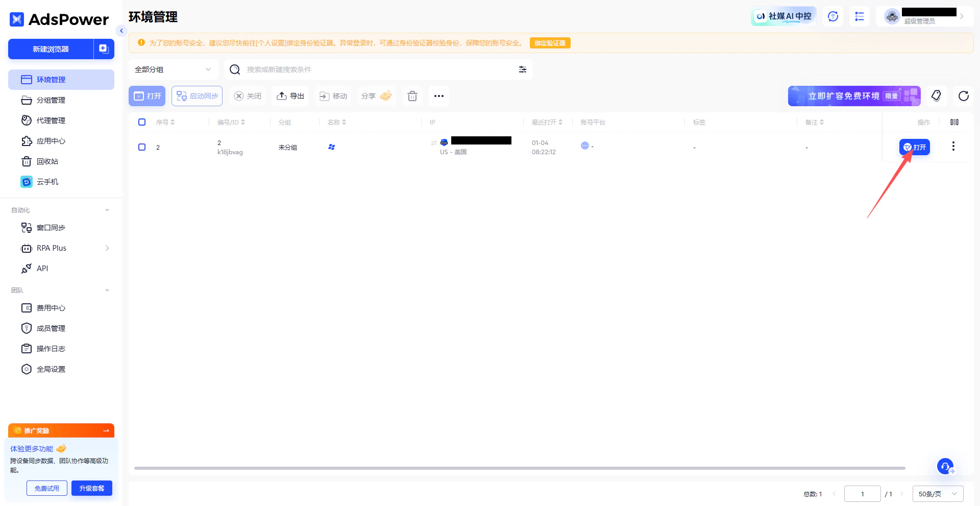Click the 绑定验证器 button in the notice
The image size is (980, 506).
pos(550,43)
